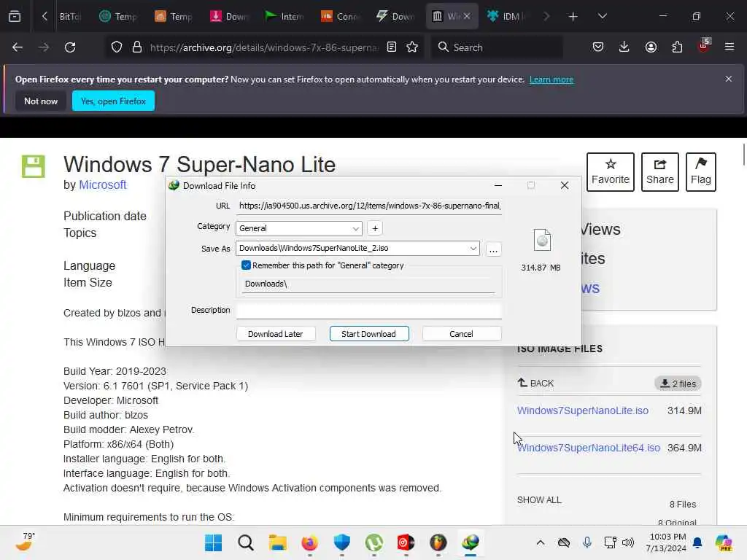Reload the page with the refresh icon
The height and width of the screenshot is (560, 747).
[70, 47]
